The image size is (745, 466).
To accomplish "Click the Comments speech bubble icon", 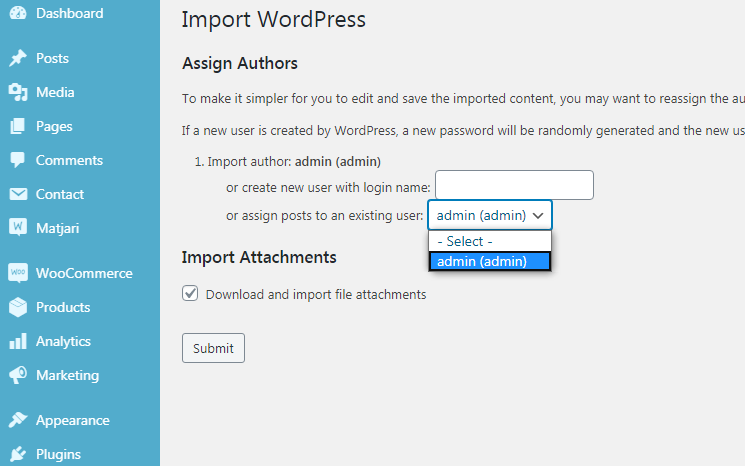I will tap(18, 160).
